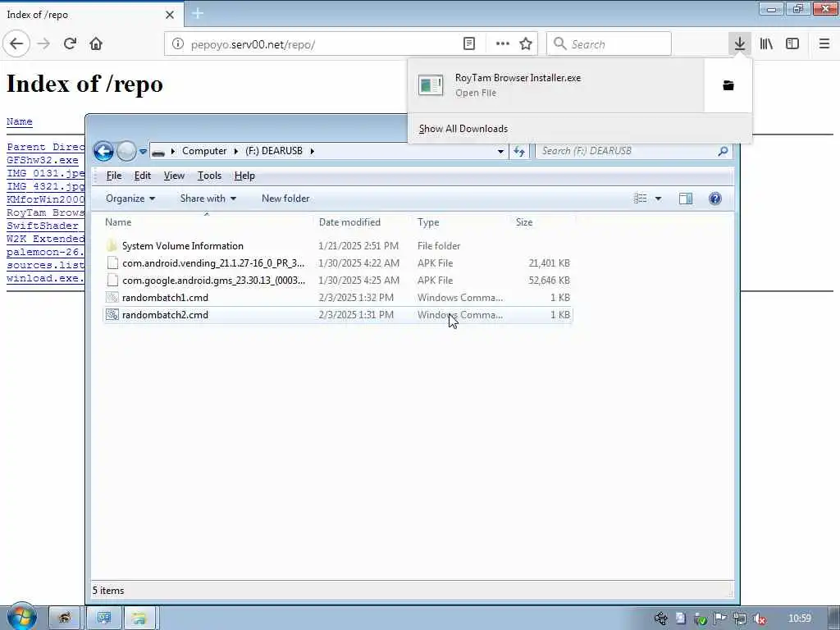Open new Firefox tab with plus
840x630 pixels.
click(198, 13)
